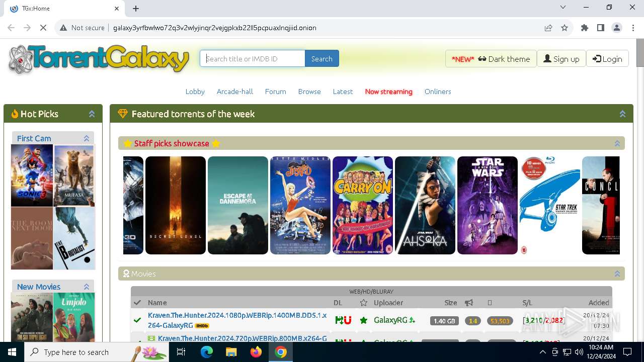Launch Microsoft Edge from the taskbar
Viewport: 644px width, 362px height.
pos(207,352)
